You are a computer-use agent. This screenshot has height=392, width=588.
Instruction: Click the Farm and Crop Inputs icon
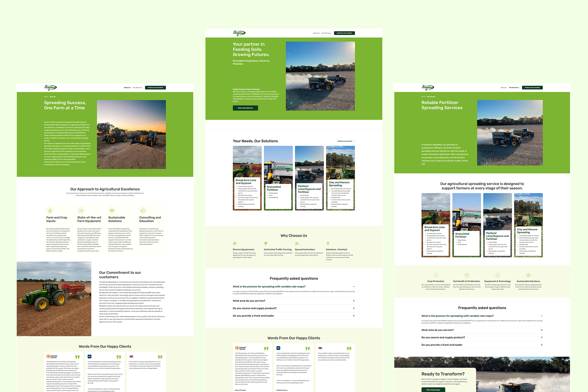tap(50, 211)
